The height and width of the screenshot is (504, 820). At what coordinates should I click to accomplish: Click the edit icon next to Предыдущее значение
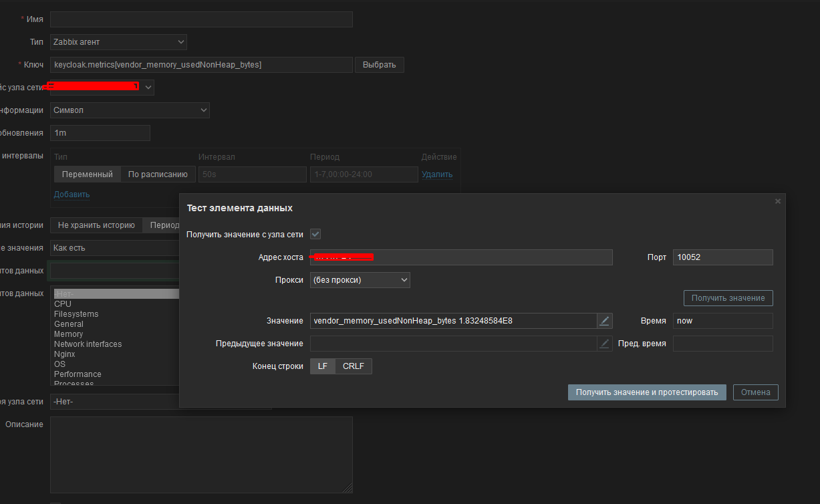tap(604, 343)
